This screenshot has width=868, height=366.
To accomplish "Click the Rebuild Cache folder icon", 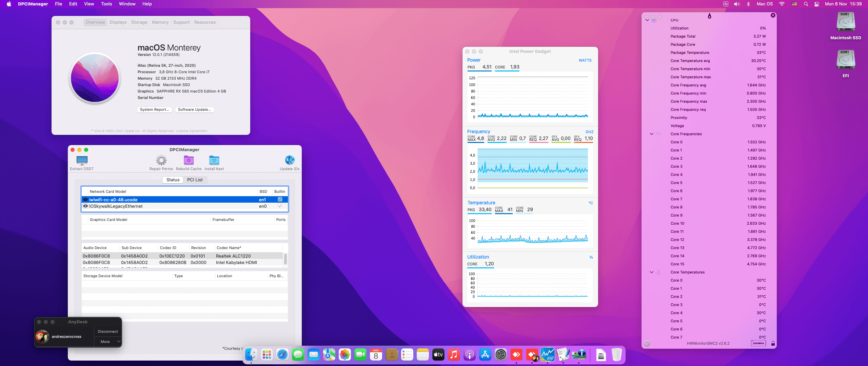I will (189, 160).
